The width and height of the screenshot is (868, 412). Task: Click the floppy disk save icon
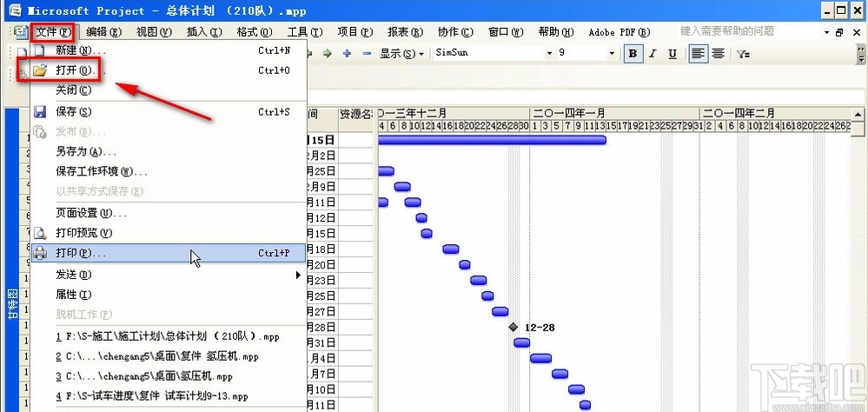[x=39, y=112]
